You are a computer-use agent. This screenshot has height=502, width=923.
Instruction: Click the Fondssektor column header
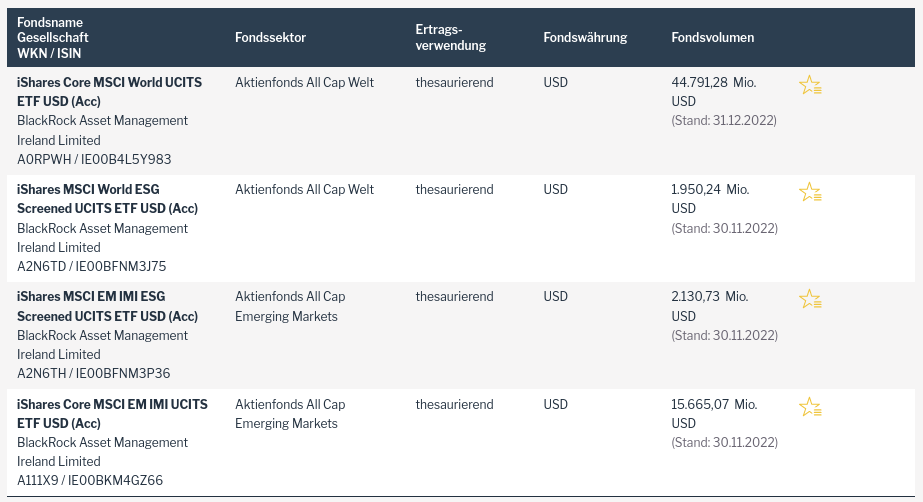click(270, 38)
